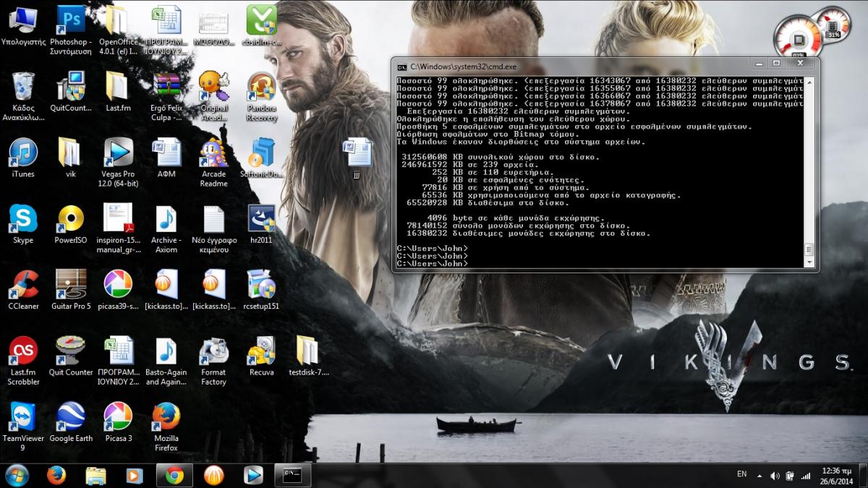
Task: Launch the Picasa 3 shortcut
Action: click(118, 416)
